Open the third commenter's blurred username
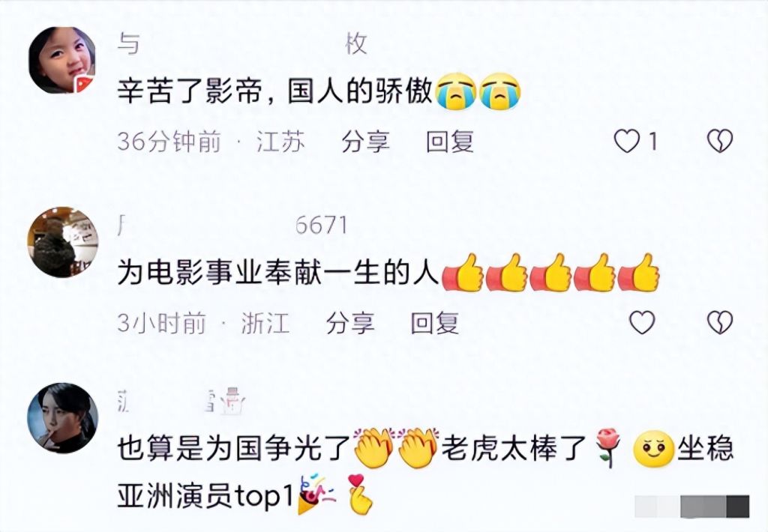This screenshot has height=532, width=768. point(181,402)
